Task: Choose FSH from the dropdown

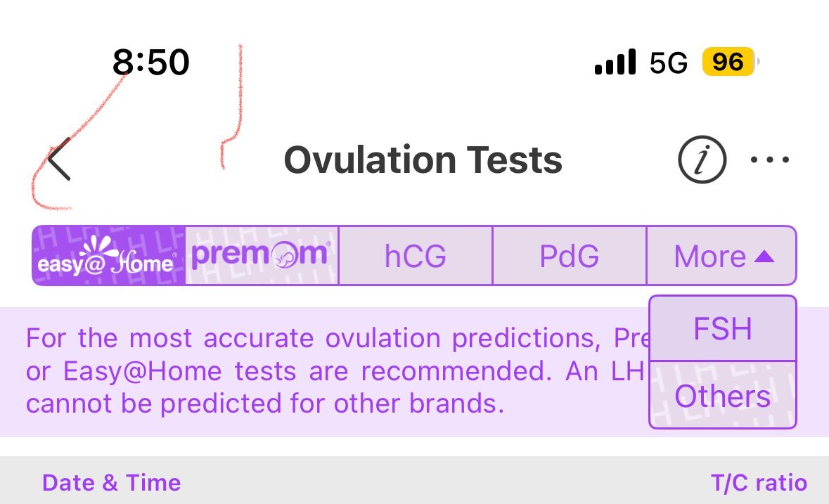Action: [x=723, y=329]
